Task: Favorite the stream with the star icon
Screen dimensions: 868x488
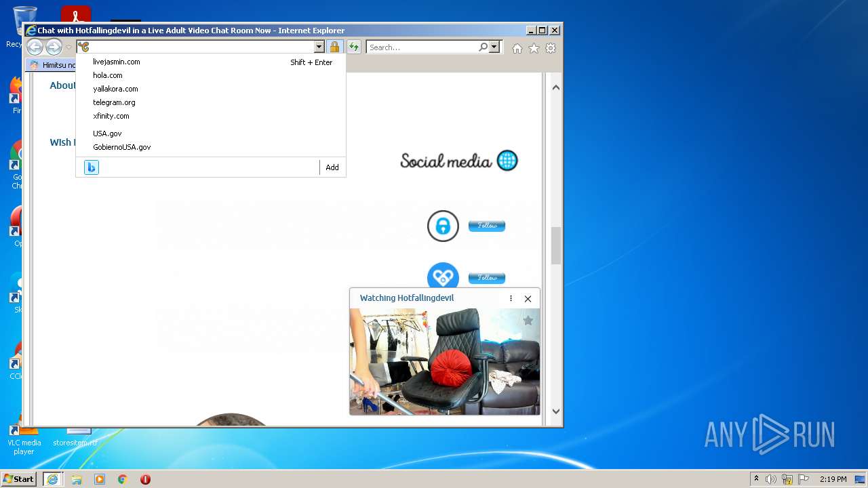Action: tap(528, 321)
